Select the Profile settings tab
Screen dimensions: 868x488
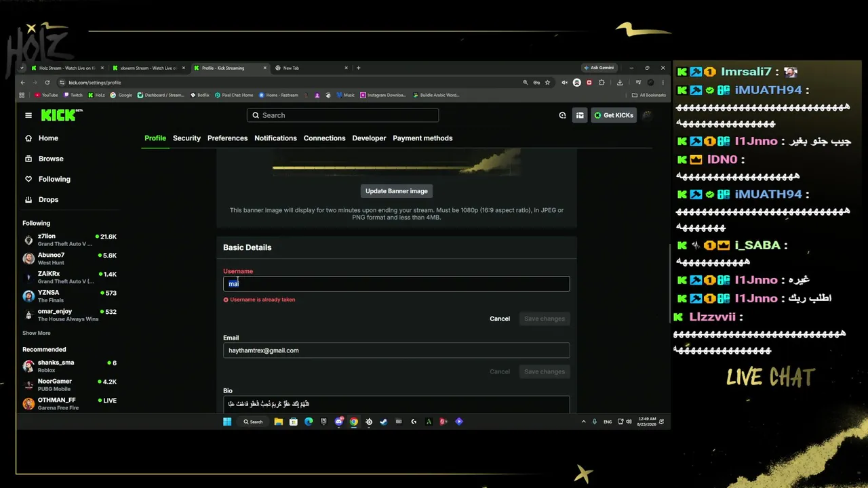pos(155,138)
